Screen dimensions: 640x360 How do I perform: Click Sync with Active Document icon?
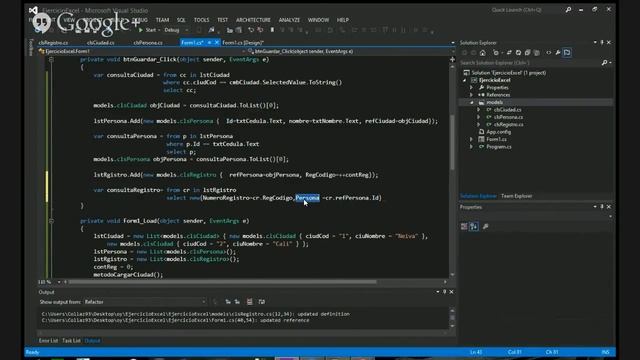tap(509, 53)
